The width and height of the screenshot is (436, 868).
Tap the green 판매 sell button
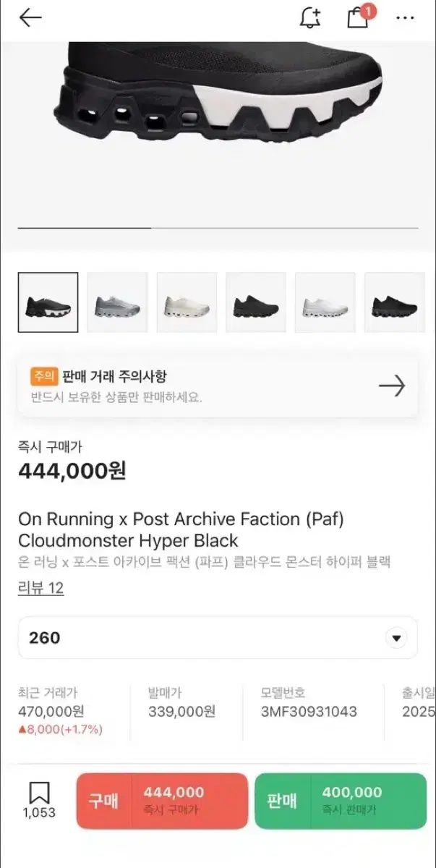point(340,800)
